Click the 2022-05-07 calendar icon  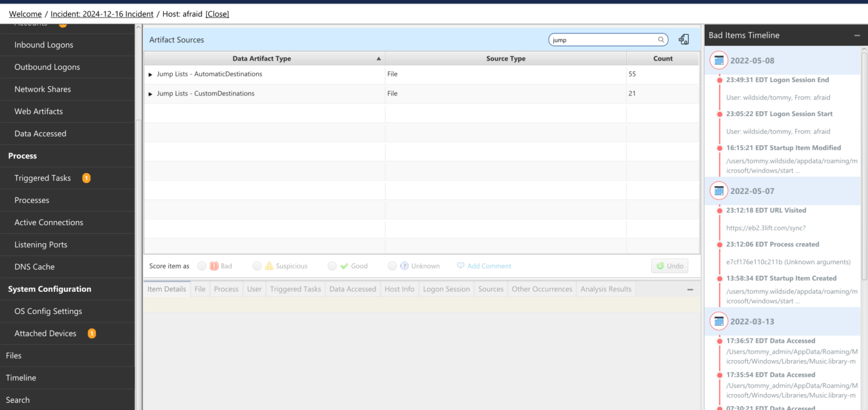(x=719, y=191)
